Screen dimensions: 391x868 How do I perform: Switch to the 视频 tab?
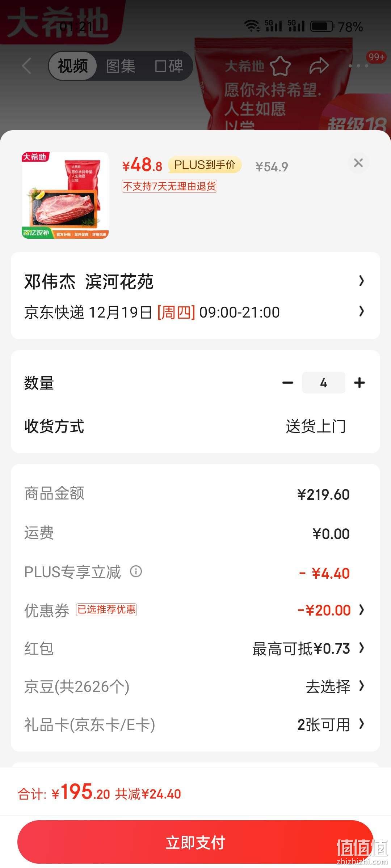click(73, 66)
